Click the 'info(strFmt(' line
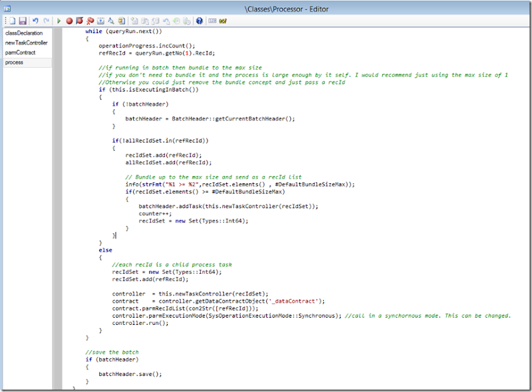This screenshot has height=392, width=532. (x=240, y=184)
